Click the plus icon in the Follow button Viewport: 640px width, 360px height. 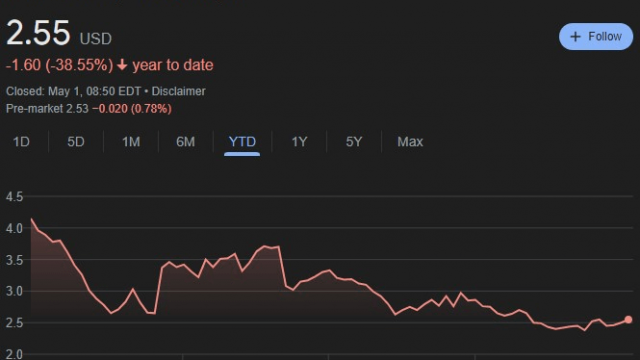point(575,37)
